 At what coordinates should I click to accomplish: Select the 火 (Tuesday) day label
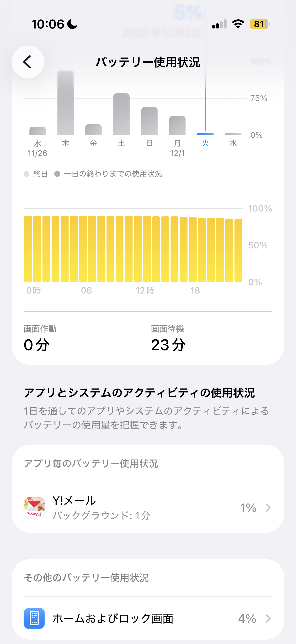click(x=205, y=143)
